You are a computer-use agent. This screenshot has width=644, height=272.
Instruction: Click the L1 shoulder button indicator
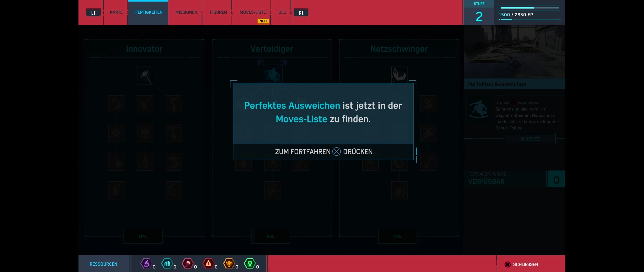click(x=93, y=13)
